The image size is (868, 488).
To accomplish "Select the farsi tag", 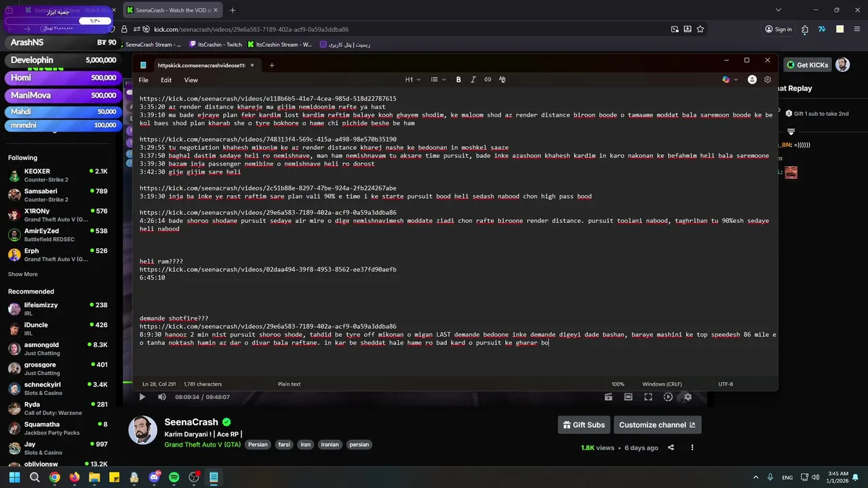I will coord(283,445).
